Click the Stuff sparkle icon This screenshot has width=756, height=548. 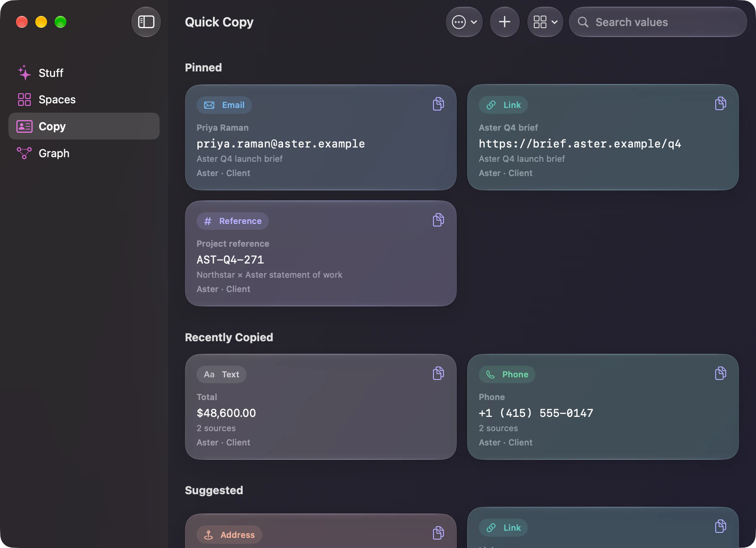tap(24, 73)
